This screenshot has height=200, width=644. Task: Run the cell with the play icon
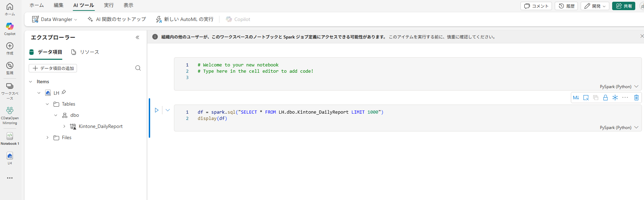pos(156,110)
